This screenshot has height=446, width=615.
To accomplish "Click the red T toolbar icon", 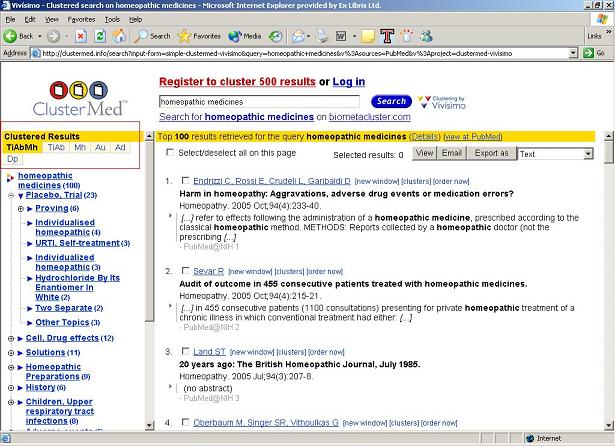I will tap(387, 36).
